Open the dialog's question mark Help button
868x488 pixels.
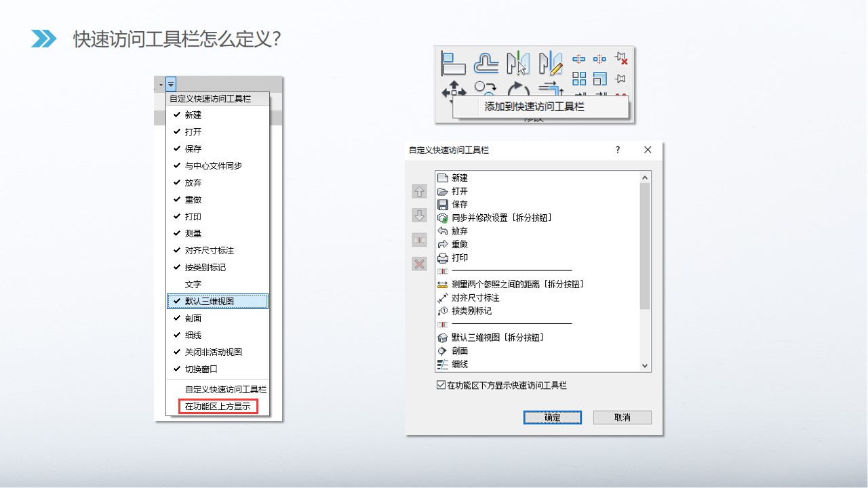pos(617,150)
